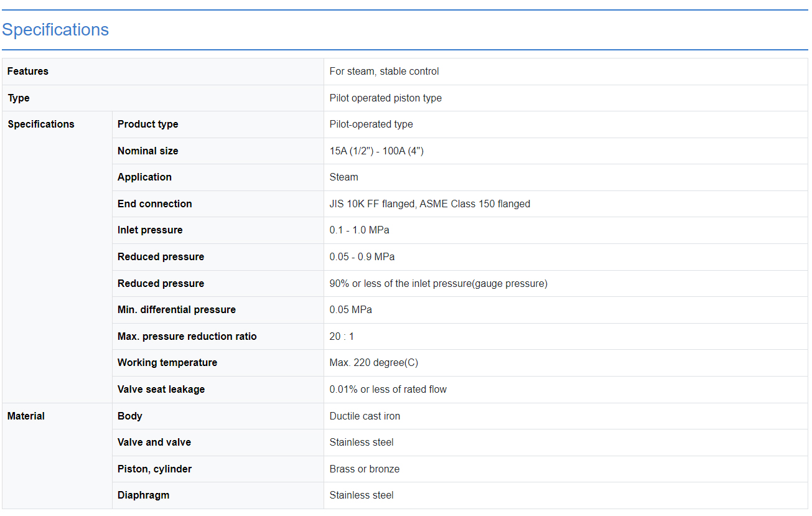
Task: Select the Inlet pressure label
Action: click(x=150, y=230)
